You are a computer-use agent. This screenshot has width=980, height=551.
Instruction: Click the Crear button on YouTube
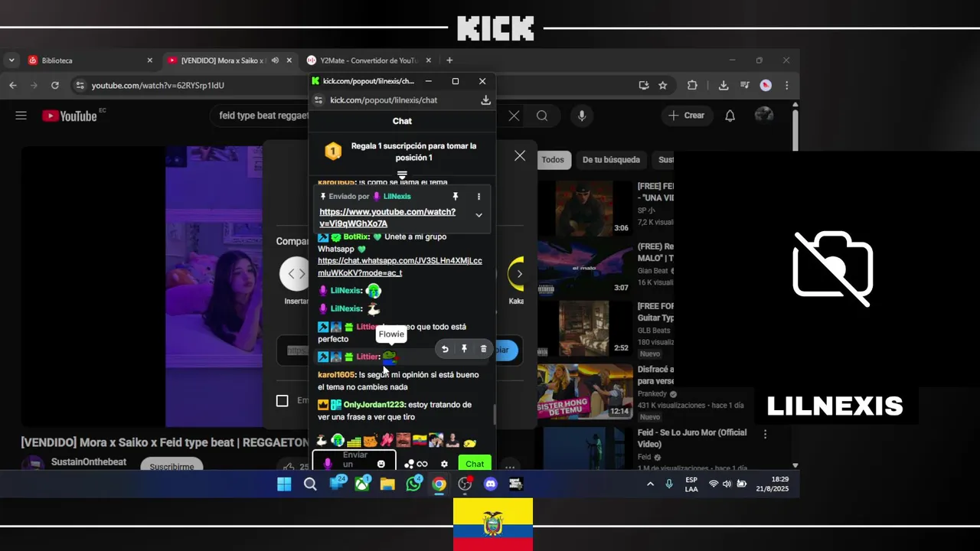(x=686, y=116)
